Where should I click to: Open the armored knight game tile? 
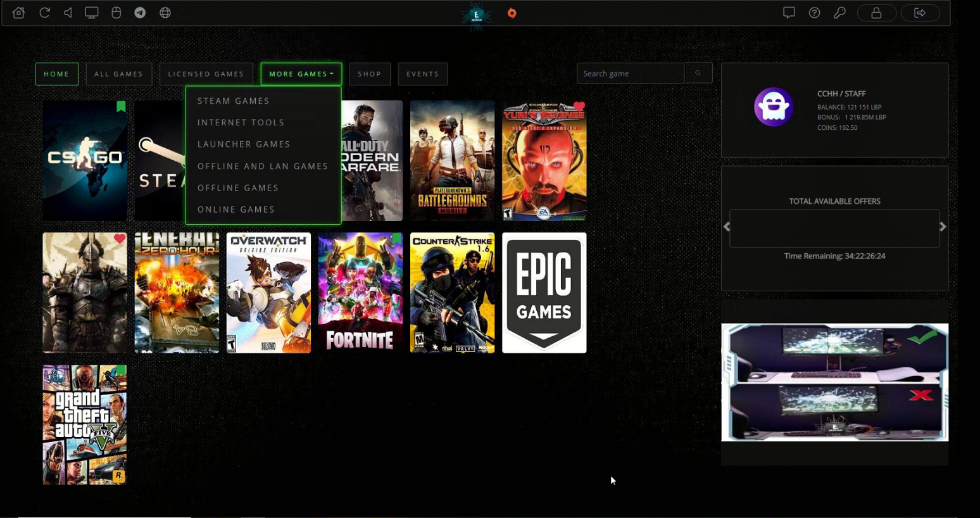click(x=85, y=293)
